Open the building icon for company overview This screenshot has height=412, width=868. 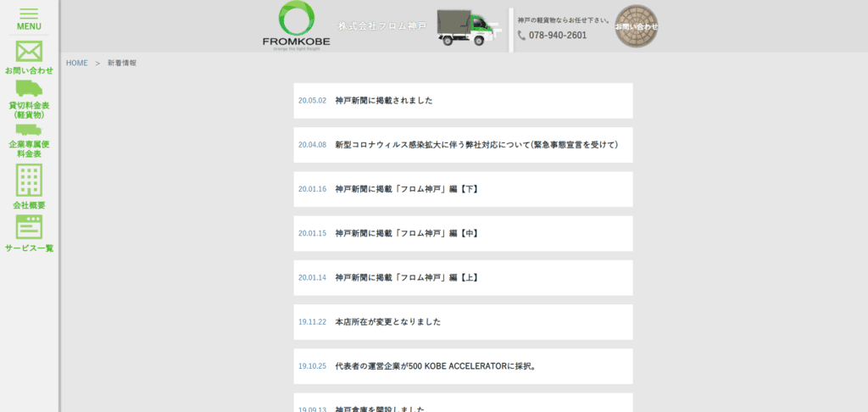pyautogui.click(x=29, y=180)
